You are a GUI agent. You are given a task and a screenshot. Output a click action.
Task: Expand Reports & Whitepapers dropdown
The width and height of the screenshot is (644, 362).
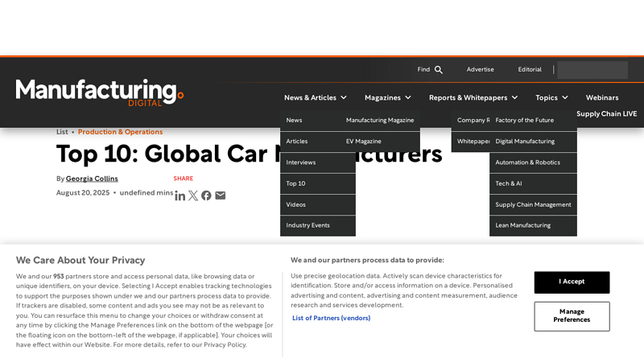473,97
